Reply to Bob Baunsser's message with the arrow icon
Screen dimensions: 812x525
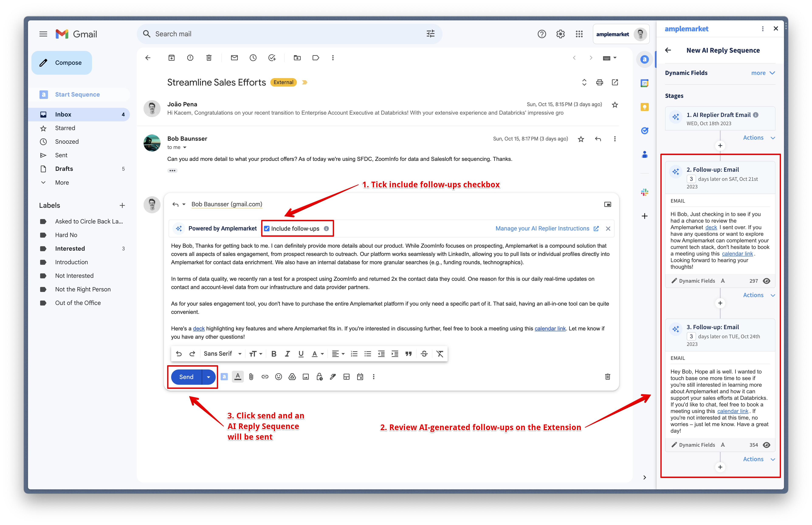598,139
